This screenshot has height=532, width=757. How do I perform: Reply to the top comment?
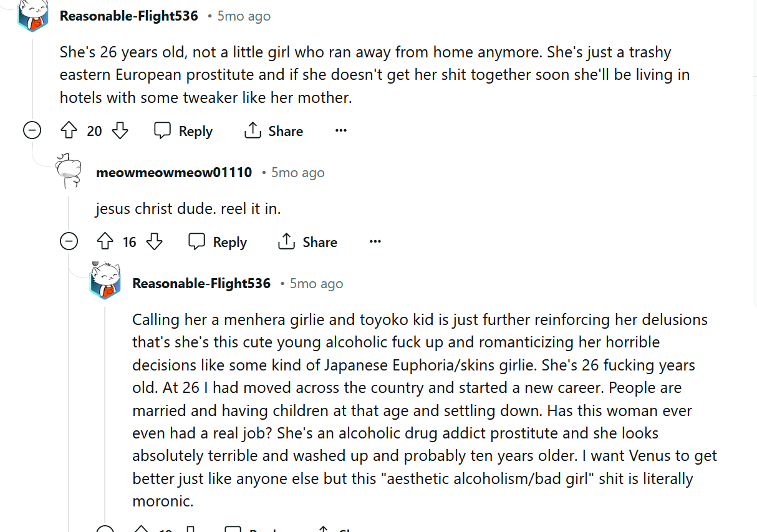[x=183, y=131]
